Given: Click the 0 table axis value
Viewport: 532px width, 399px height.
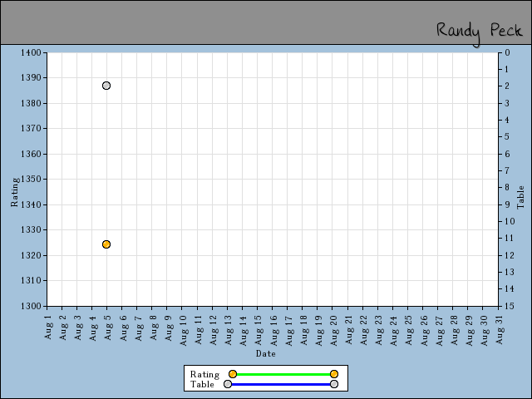Looking at the screenshot, I should coord(507,52).
